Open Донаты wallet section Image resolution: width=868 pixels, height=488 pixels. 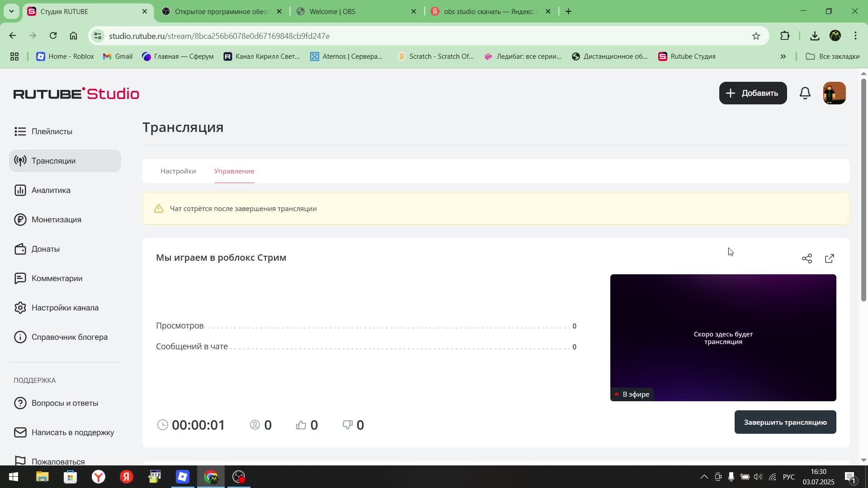click(45, 249)
